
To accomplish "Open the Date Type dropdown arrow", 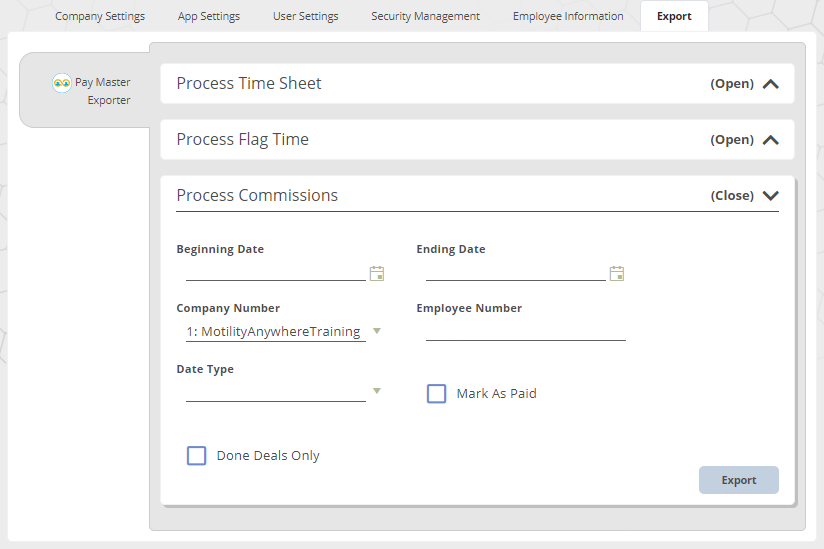I will pyautogui.click(x=376, y=391).
